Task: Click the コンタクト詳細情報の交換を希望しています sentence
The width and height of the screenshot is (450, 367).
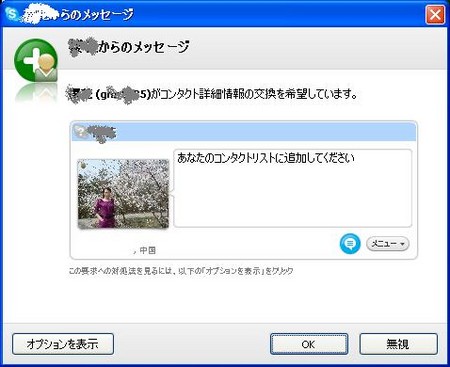Action: [x=255, y=94]
